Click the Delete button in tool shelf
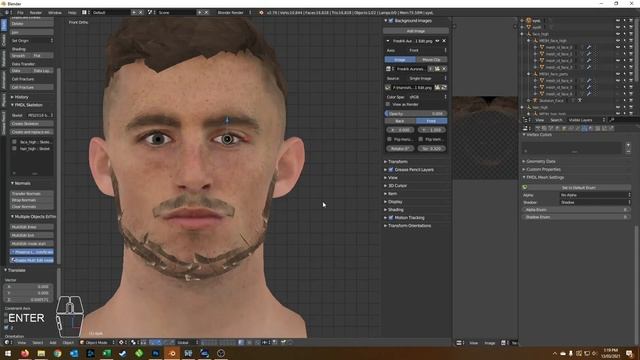The image size is (640, 360). click(x=32, y=24)
